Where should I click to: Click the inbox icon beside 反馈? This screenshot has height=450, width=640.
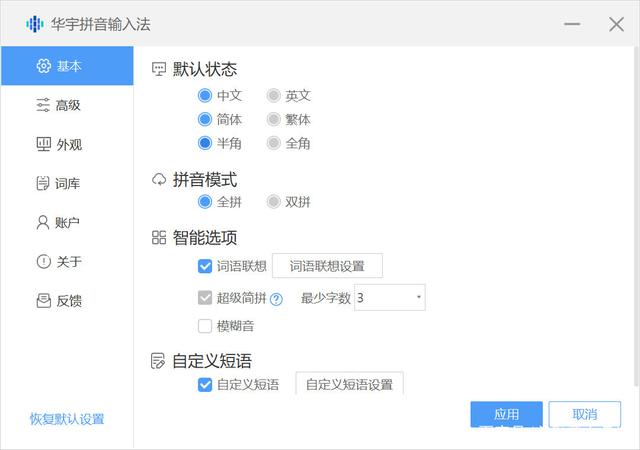(x=44, y=301)
